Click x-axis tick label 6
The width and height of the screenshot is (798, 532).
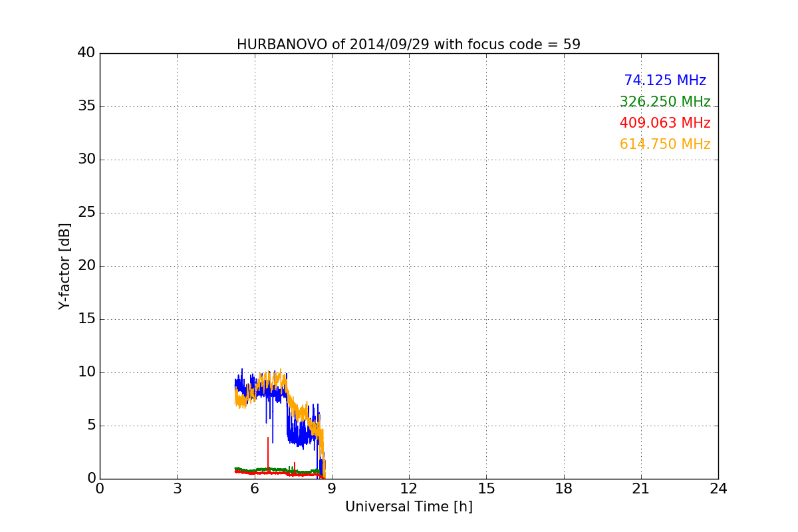(254, 489)
